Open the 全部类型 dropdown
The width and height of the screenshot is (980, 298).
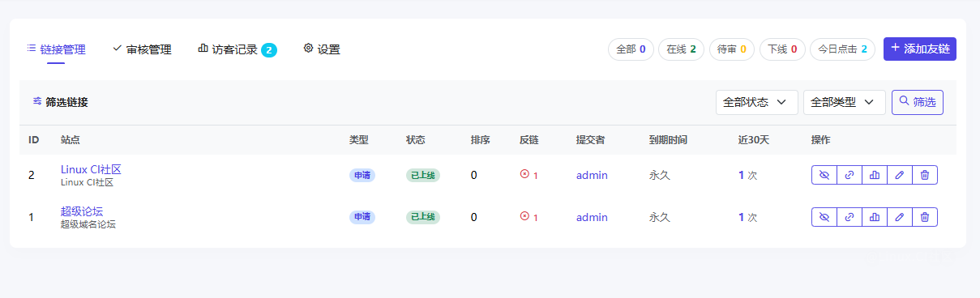(845, 102)
